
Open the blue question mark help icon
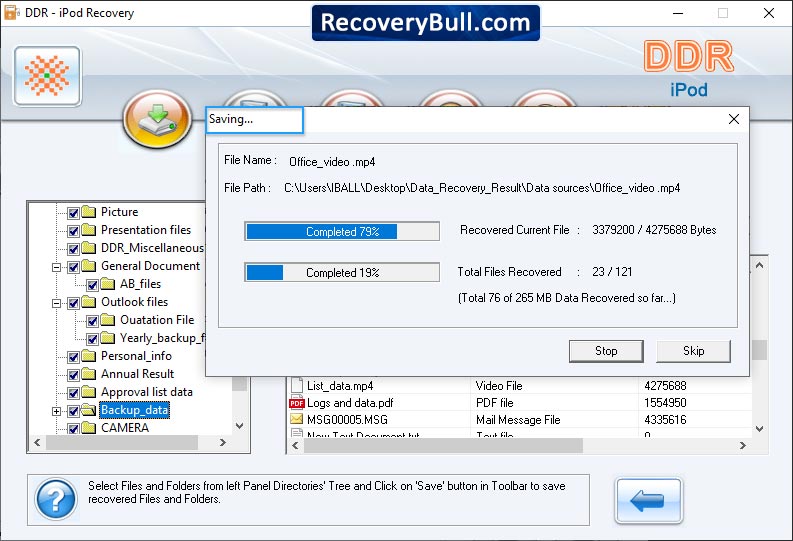pos(56,500)
